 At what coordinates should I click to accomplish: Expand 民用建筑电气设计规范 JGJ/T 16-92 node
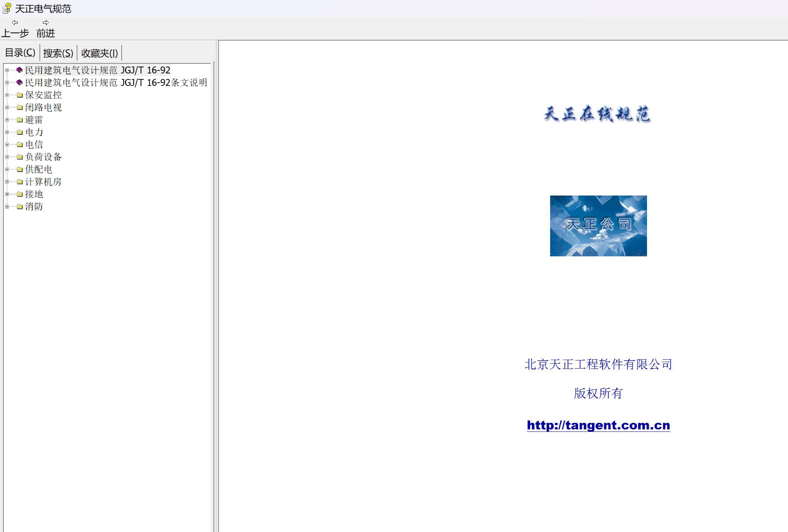(x=7, y=70)
